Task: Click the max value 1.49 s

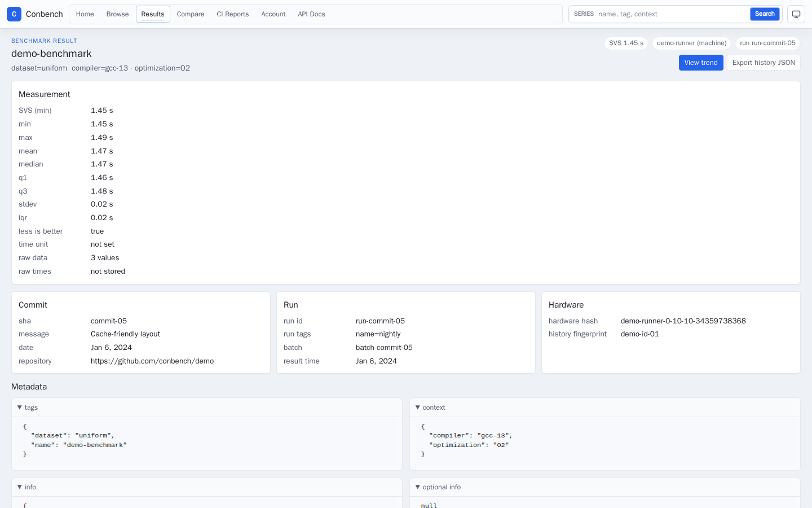Action: [102, 138]
